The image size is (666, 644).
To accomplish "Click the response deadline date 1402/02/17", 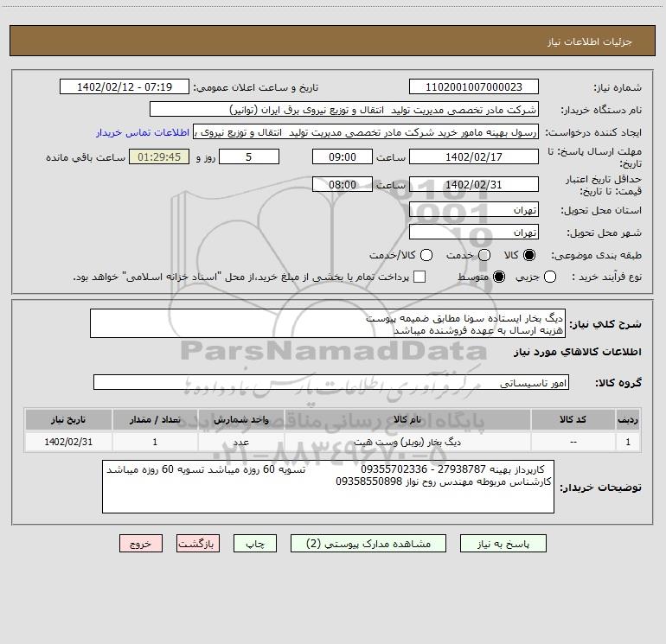I will click(x=474, y=156).
